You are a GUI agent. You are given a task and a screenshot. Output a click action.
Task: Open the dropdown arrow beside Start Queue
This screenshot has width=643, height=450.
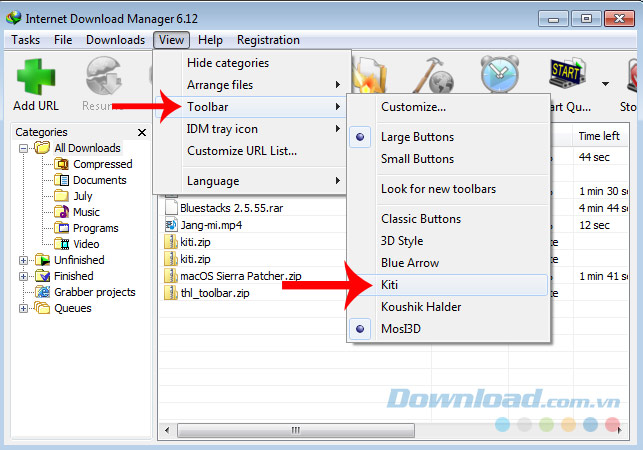click(x=605, y=84)
